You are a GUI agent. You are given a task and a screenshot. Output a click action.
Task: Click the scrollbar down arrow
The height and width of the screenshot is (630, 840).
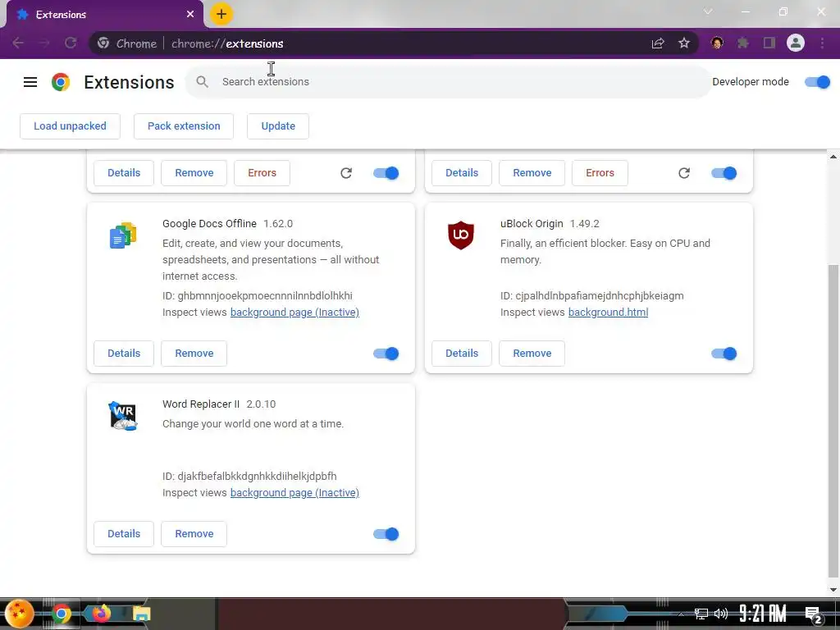click(833, 590)
